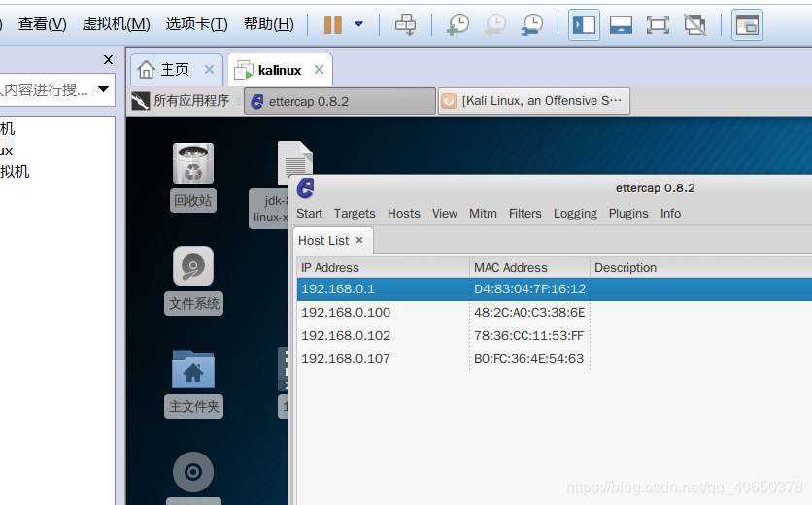Open the 选项卡(T) menu
This screenshot has width=812, height=505.
(x=197, y=24)
